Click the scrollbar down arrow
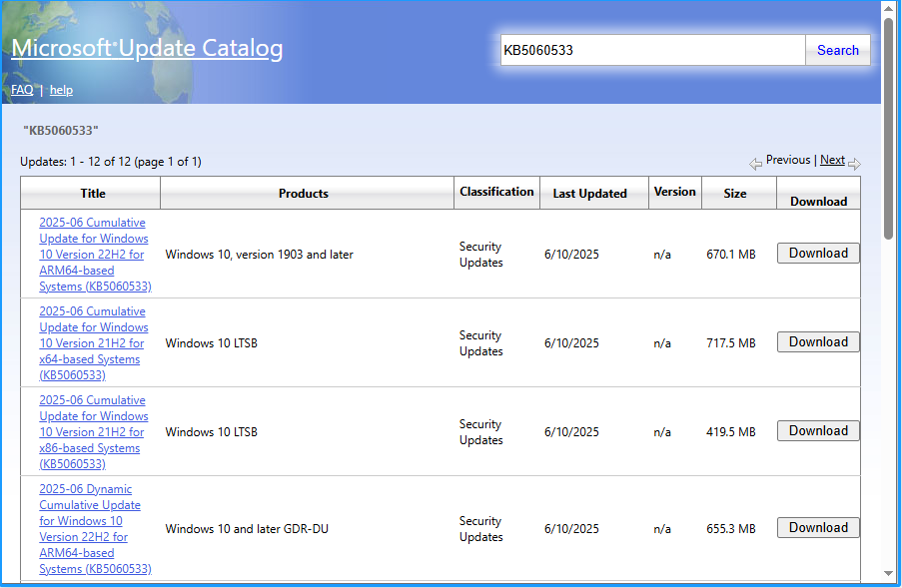Viewport: 902px width, 588px height. 889,574
